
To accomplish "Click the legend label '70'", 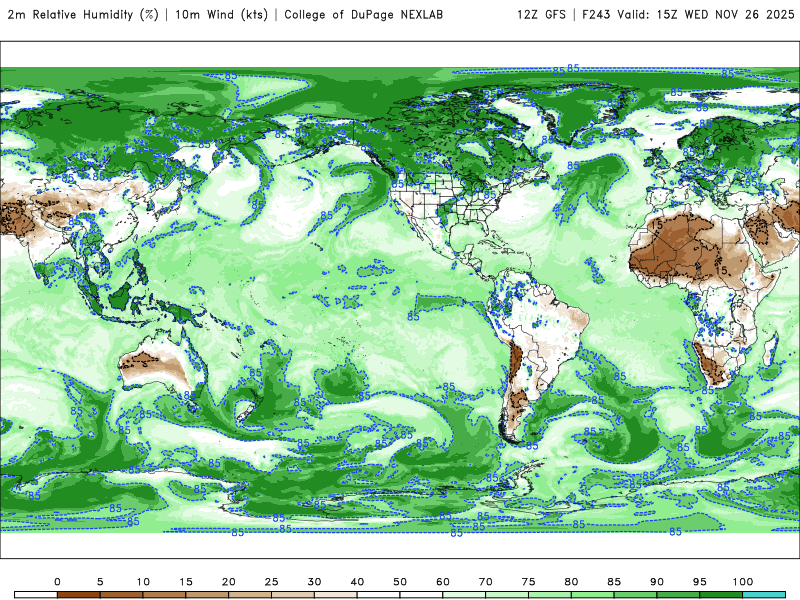I will click(486, 582).
